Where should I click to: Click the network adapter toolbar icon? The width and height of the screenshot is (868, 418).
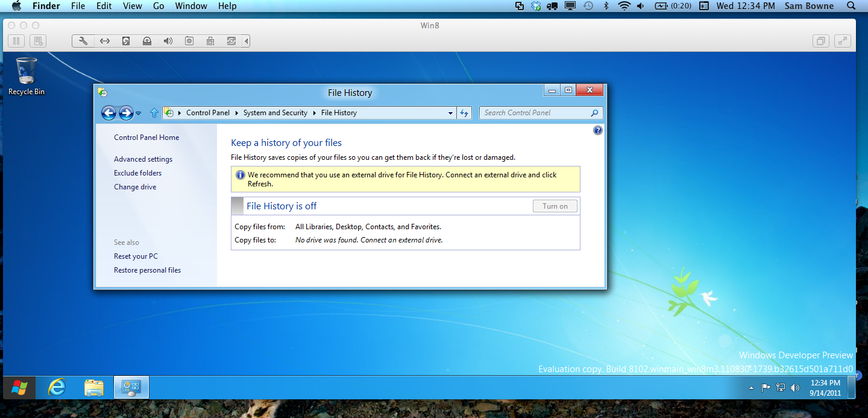(104, 41)
